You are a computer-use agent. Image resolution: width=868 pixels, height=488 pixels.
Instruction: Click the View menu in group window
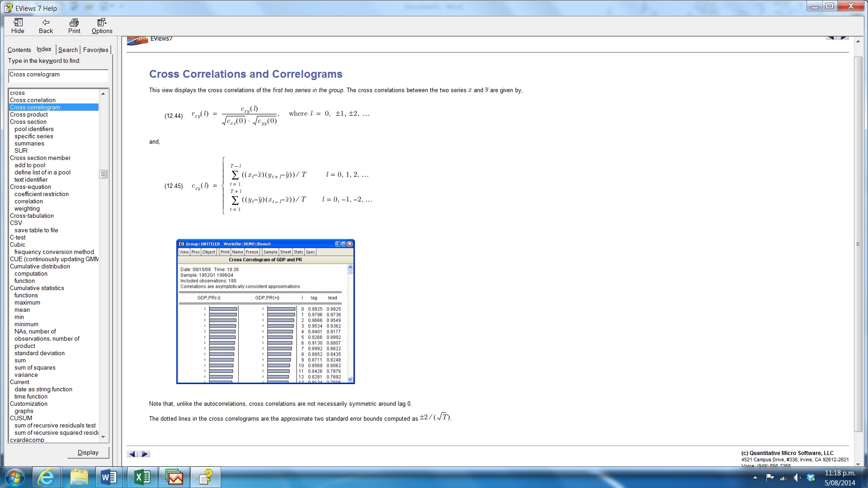click(184, 252)
